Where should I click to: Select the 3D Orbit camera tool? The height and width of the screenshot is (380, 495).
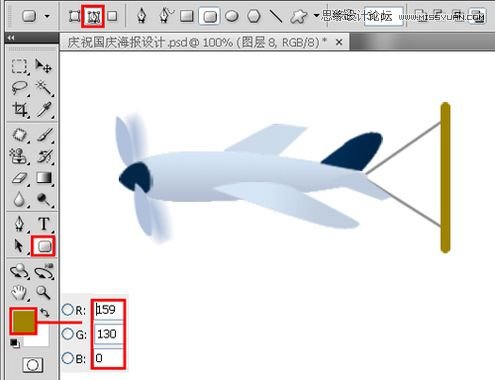point(44,271)
